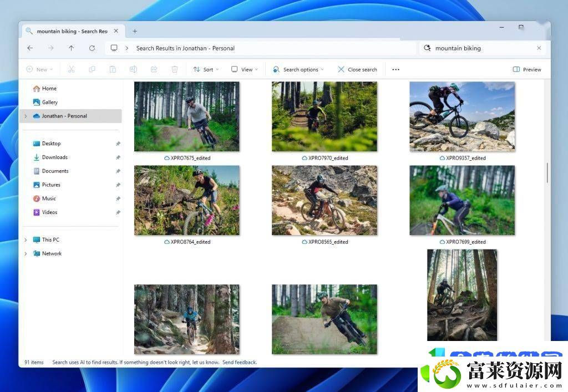Click Search Results in Jonathan breadcrumb
Screen dimensions: 568x392
coord(185,48)
